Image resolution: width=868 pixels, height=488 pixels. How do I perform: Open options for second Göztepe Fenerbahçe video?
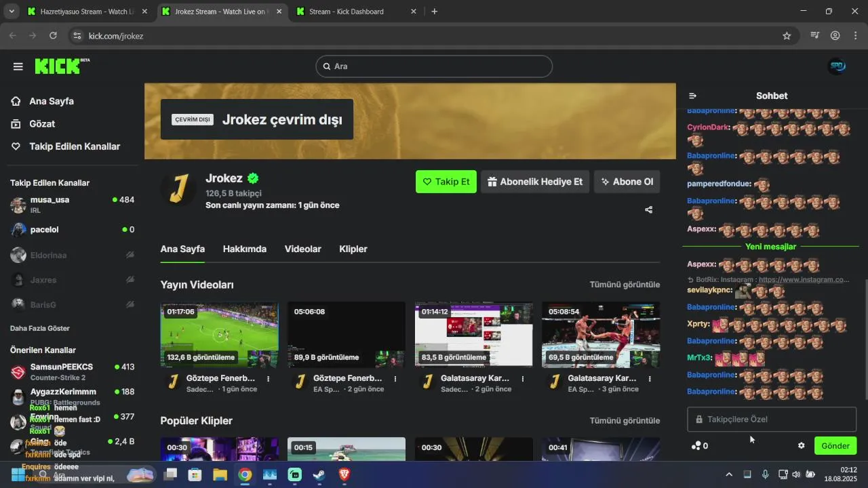click(395, 379)
